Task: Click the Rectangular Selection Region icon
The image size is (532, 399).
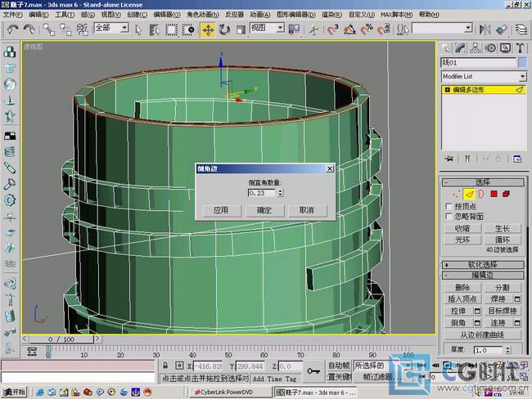Action: (171, 29)
